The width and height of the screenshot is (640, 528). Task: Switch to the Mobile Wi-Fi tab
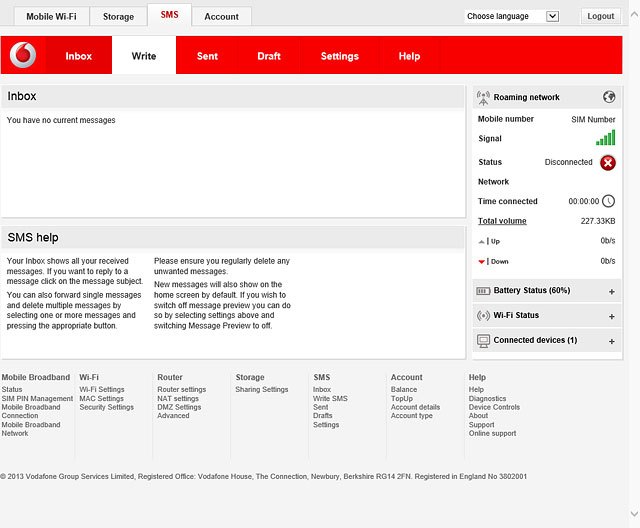click(51, 17)
